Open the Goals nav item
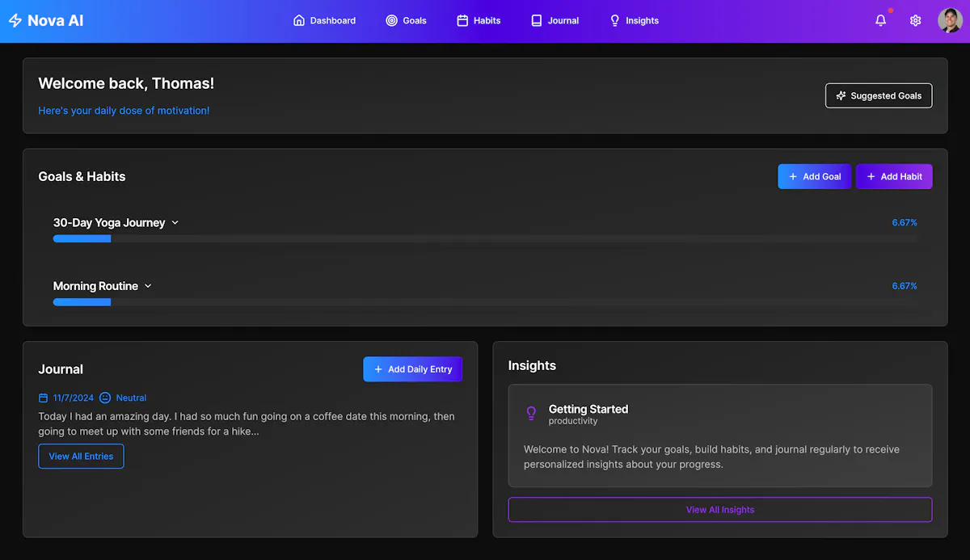Screen dimensions: 970x560 point(406,21)
